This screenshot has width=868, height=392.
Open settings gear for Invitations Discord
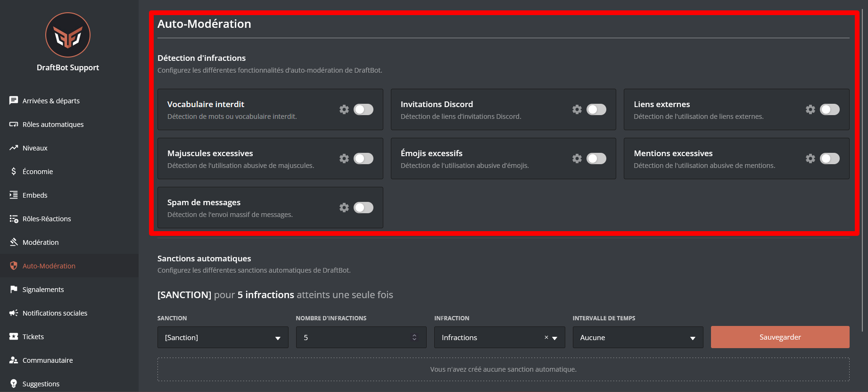tap(577, 109)
